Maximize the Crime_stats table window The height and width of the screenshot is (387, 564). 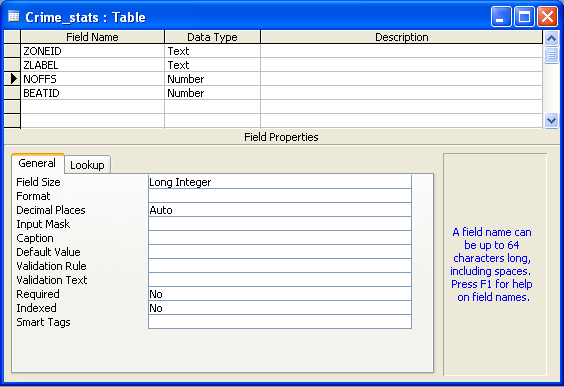click(x=524, y=17)
